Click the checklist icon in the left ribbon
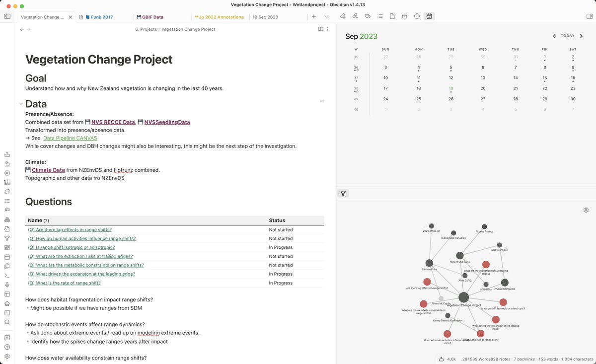 coord(7,201)
